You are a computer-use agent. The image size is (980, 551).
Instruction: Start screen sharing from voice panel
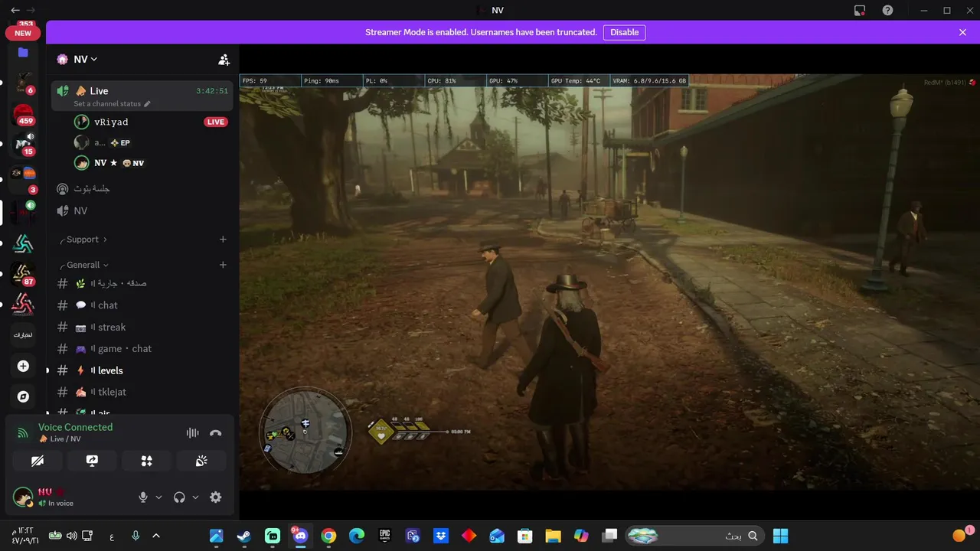click(92, 461)
